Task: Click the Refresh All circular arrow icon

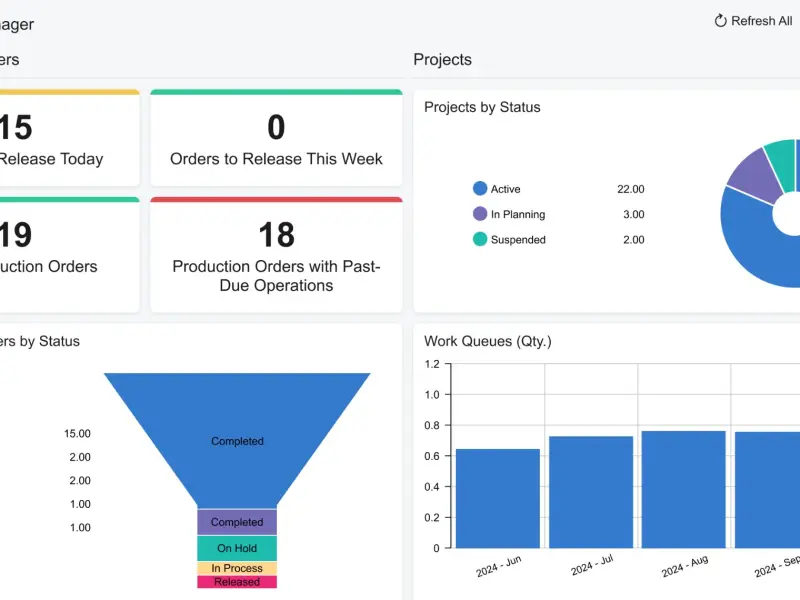Action: (720, 21)
